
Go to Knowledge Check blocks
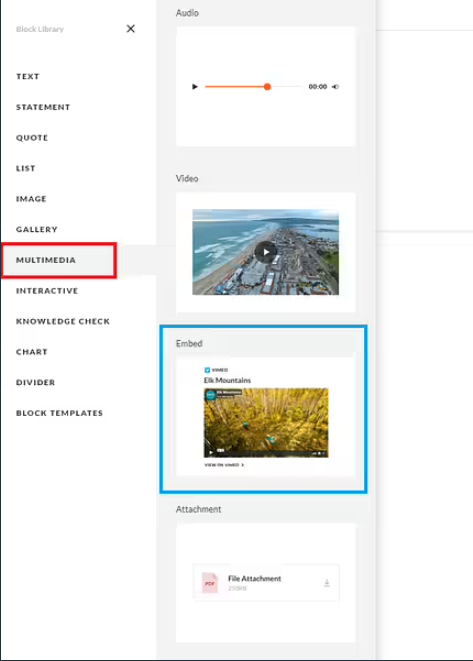click(x=63, y=321)
